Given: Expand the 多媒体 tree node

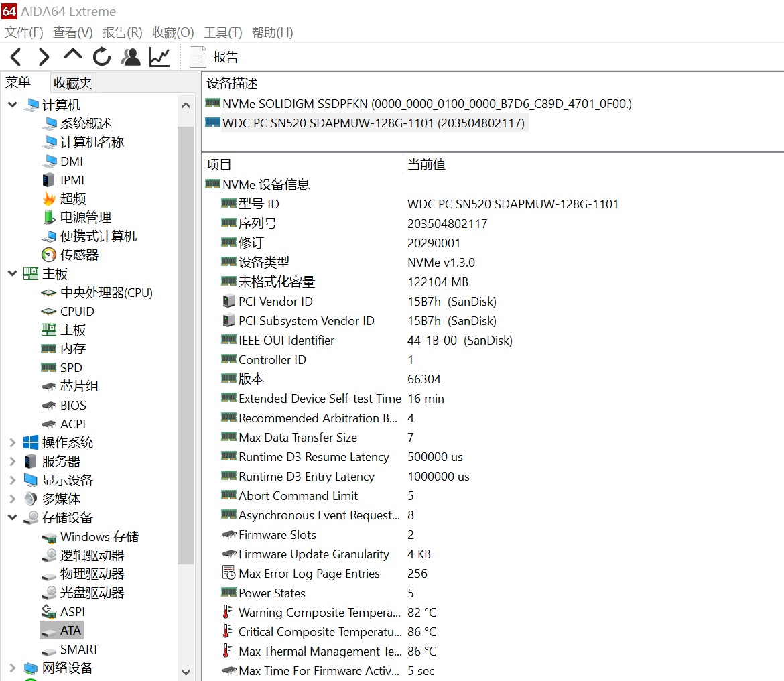Looking at the screenshot, I should (13, 499).
